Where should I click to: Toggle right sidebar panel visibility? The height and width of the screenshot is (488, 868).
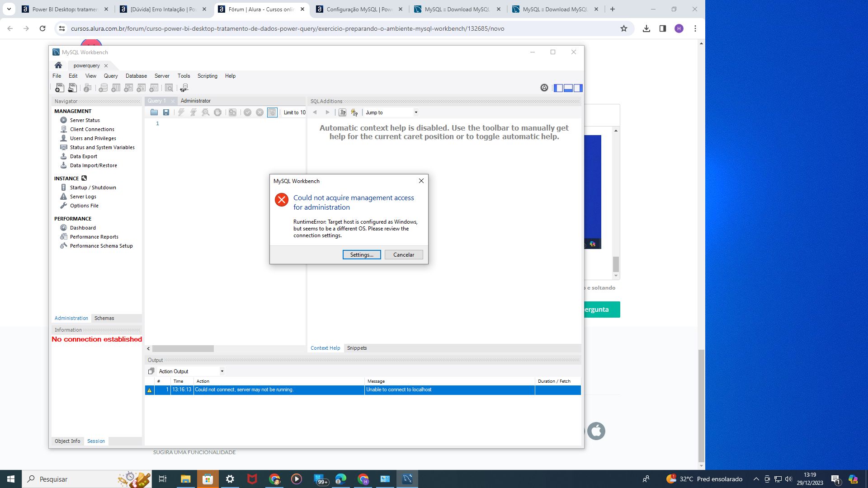coord(578,88)
